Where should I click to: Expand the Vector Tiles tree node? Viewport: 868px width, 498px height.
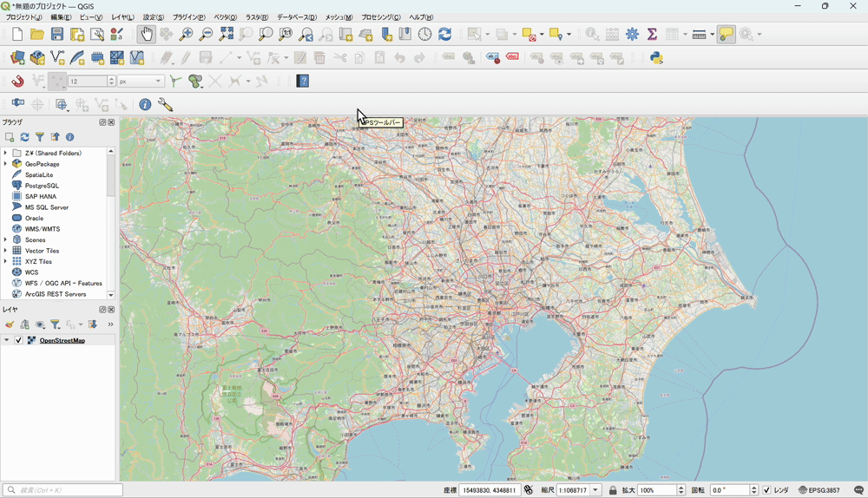tap(5, 251)
